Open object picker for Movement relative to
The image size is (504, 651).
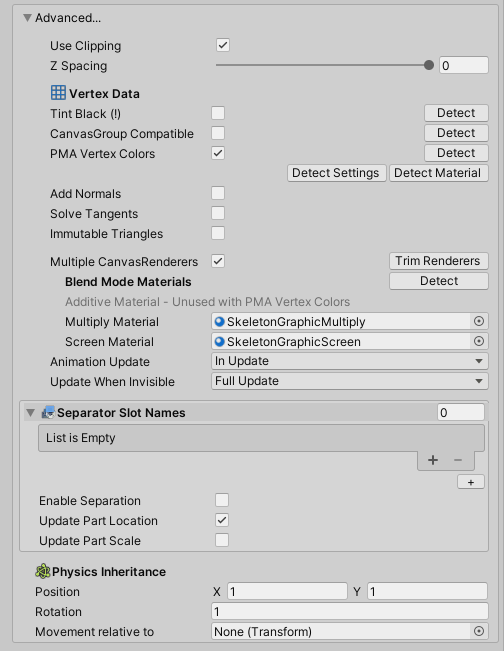[479, 631]
